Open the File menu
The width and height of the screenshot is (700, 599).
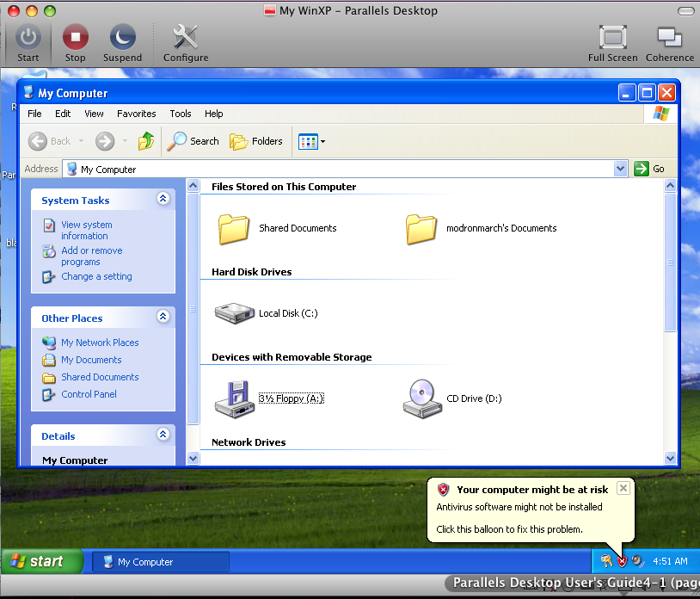coord(34,114)
